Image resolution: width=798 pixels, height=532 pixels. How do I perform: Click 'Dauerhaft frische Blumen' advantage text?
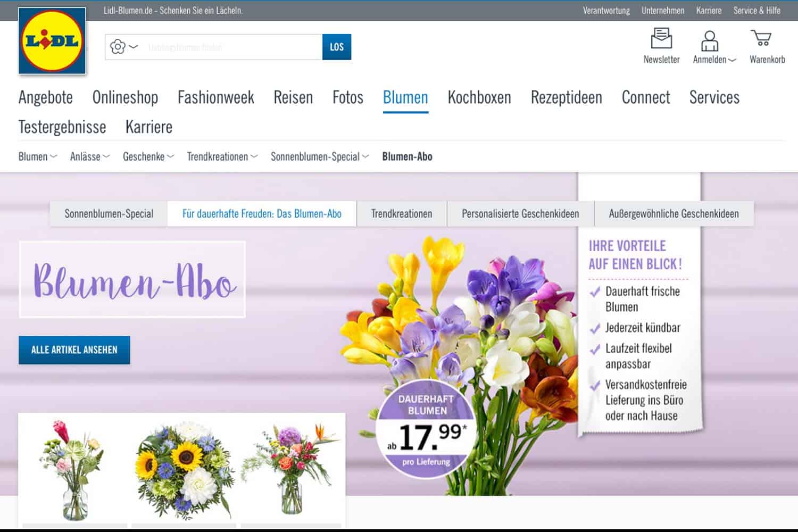643,299
